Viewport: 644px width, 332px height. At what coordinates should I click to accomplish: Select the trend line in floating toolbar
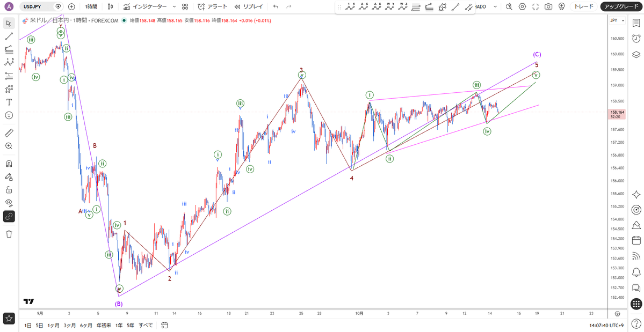click(x=455, y=6)
